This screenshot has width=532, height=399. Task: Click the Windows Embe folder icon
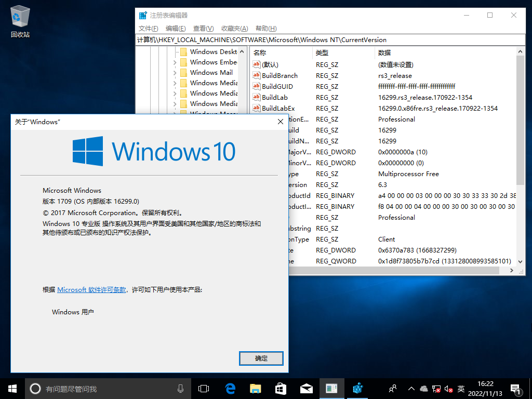(x=183, y=62)
